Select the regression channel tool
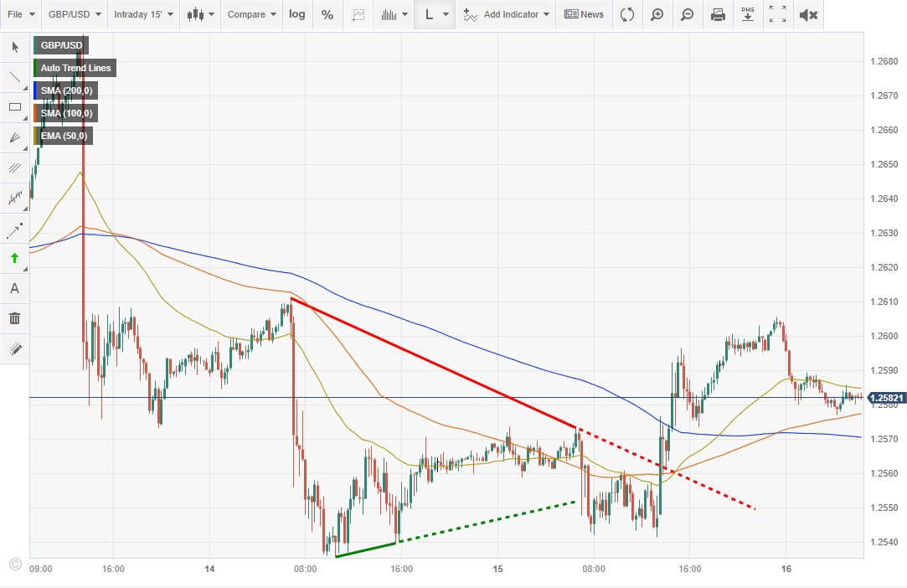 click(x=15, y=198)
